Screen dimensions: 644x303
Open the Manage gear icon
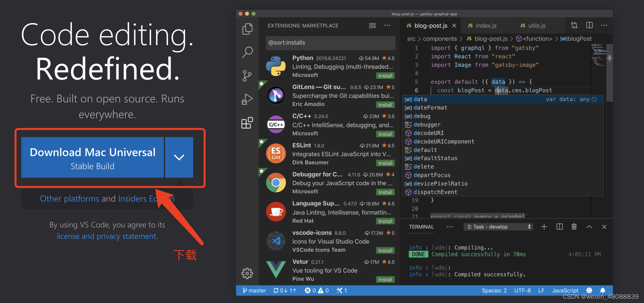point(247,273)
